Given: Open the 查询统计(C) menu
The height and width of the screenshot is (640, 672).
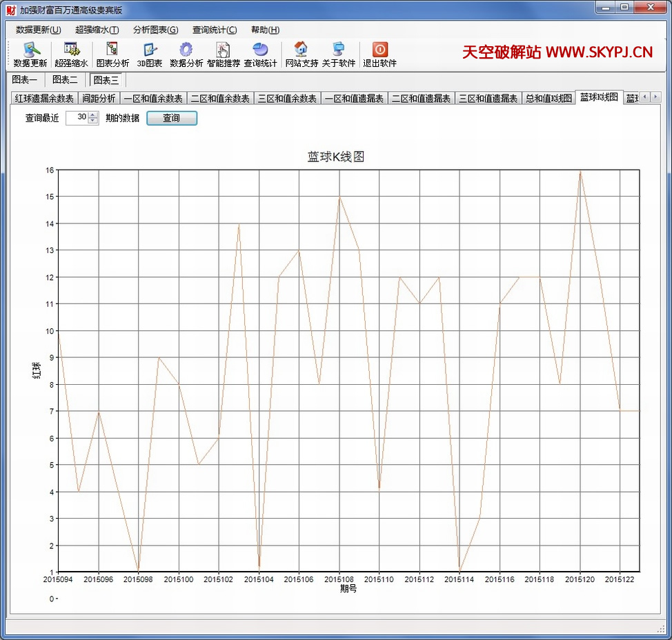Looking at the screenshot, I should pyautogui.click(x=214, y=30).
